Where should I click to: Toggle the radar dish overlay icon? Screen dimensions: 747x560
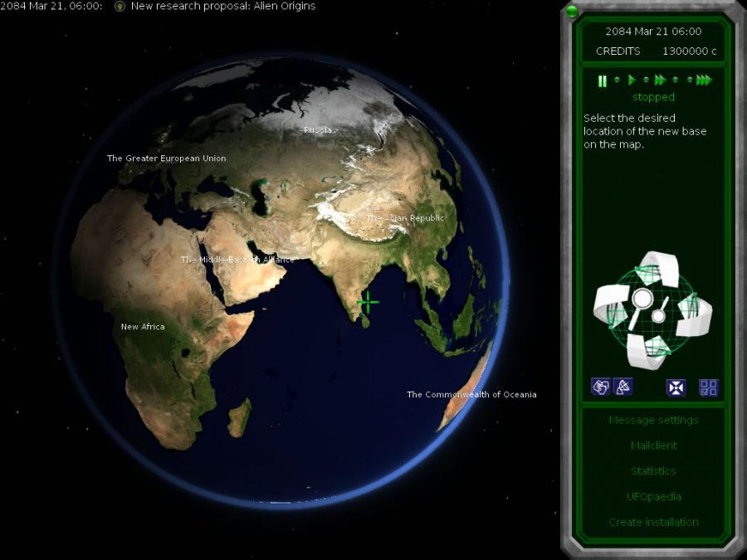click(x=622, y=387)
